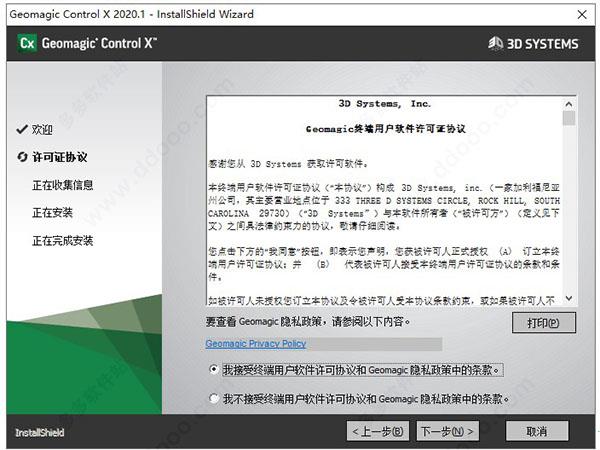The height and width of the screenshot is (450, 600).
Task: Click the license scrollbar up arrow
Action: coord(569,104)
